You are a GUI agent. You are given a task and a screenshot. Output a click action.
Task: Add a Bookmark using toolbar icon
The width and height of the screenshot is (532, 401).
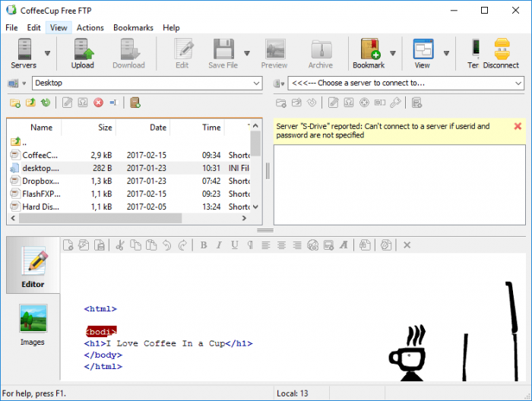(369, 53)
